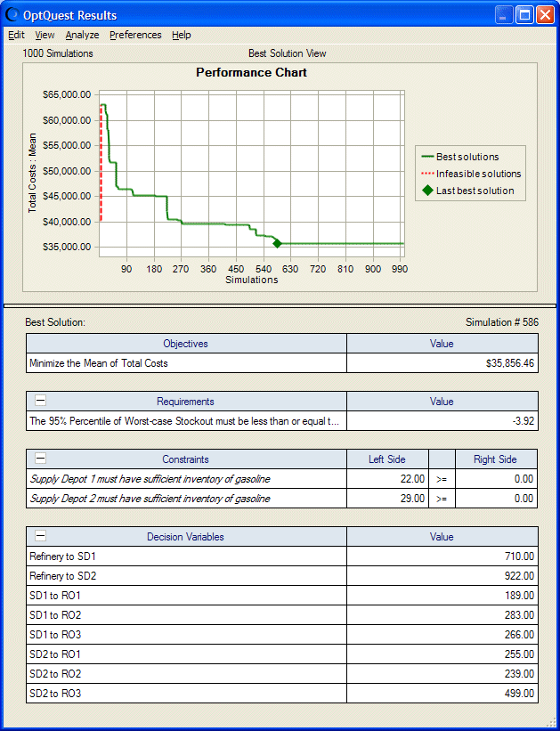Click the last best solution diamond marker
Image resolution: width=560 pixels, height=731 pixels.
[277, 243]
